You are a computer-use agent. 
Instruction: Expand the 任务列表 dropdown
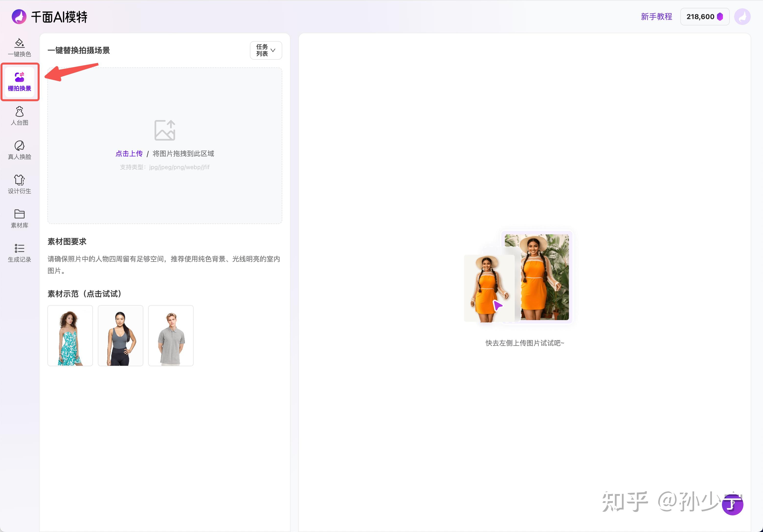pos(266,50)
